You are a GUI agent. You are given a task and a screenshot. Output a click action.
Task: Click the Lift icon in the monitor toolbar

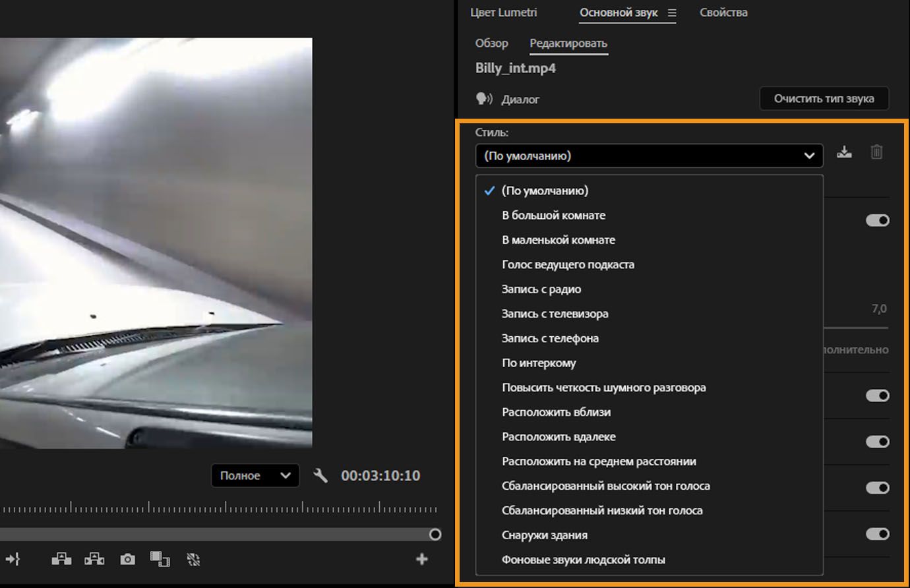[61, 558]
